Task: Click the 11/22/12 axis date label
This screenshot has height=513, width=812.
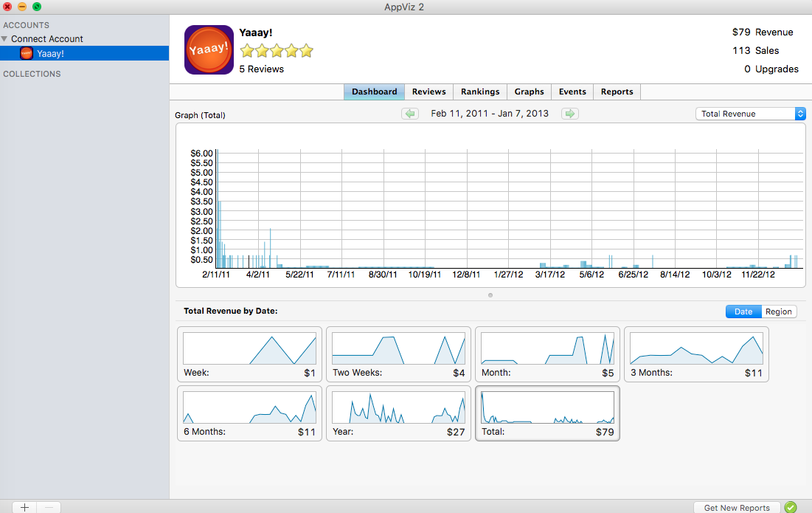Action: pos(758,275)
